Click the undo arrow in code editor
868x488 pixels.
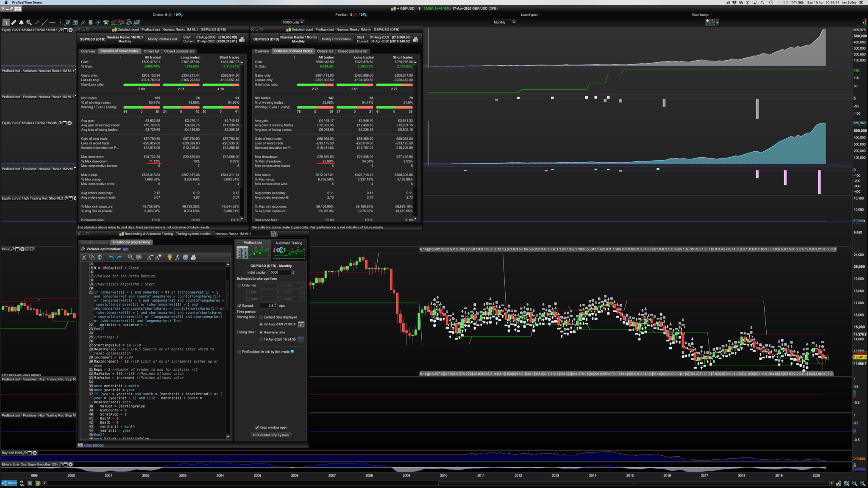pyautogui.click(x=111, y=257)
